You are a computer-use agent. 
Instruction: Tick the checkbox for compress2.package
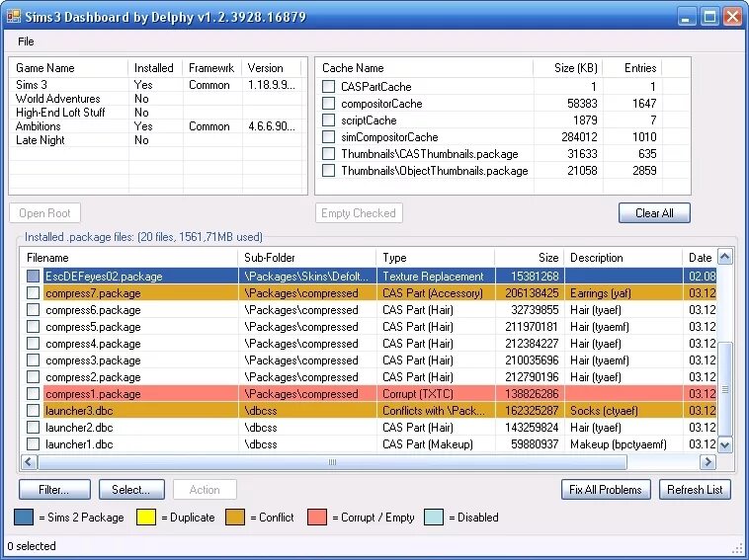click(33, 376)
